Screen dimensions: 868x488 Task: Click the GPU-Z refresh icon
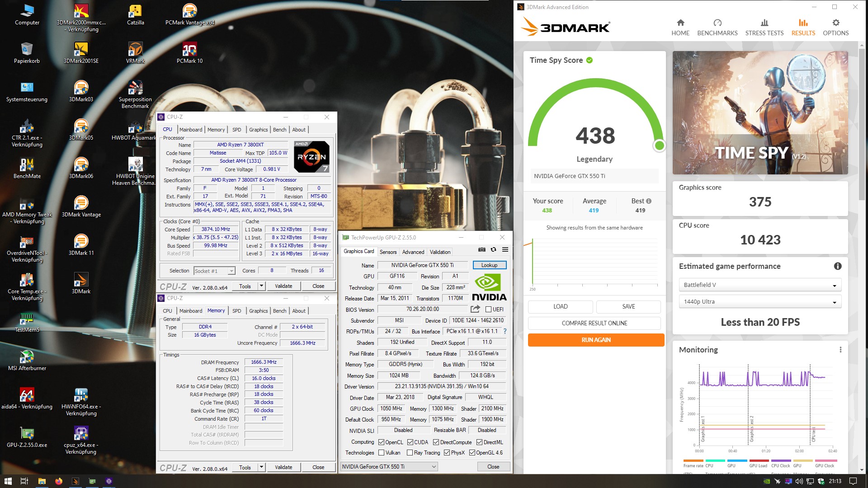(x=493, y=249)
